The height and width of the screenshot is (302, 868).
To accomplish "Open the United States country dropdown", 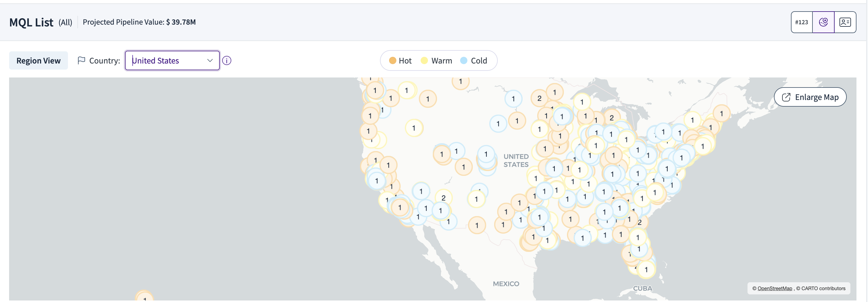I will [x=172, y=61].
